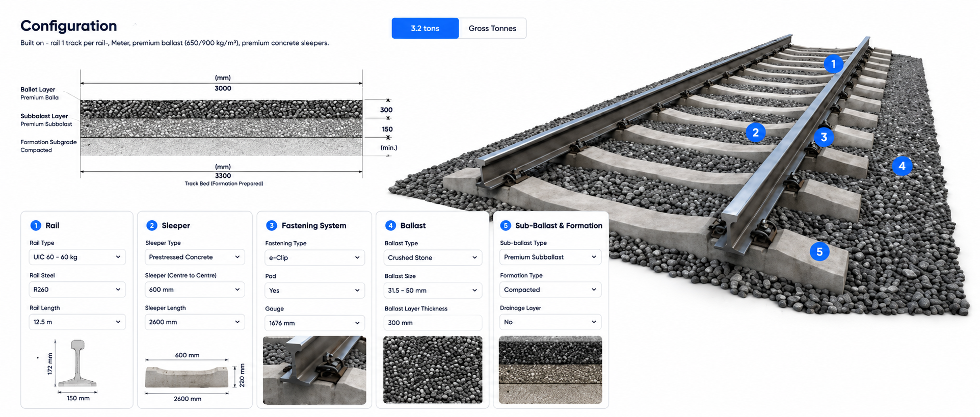The image size is (980, 417).
Task: Click the 300 ballast depth value in diagram
Action: pyautogui.click(x=386, y=110)
